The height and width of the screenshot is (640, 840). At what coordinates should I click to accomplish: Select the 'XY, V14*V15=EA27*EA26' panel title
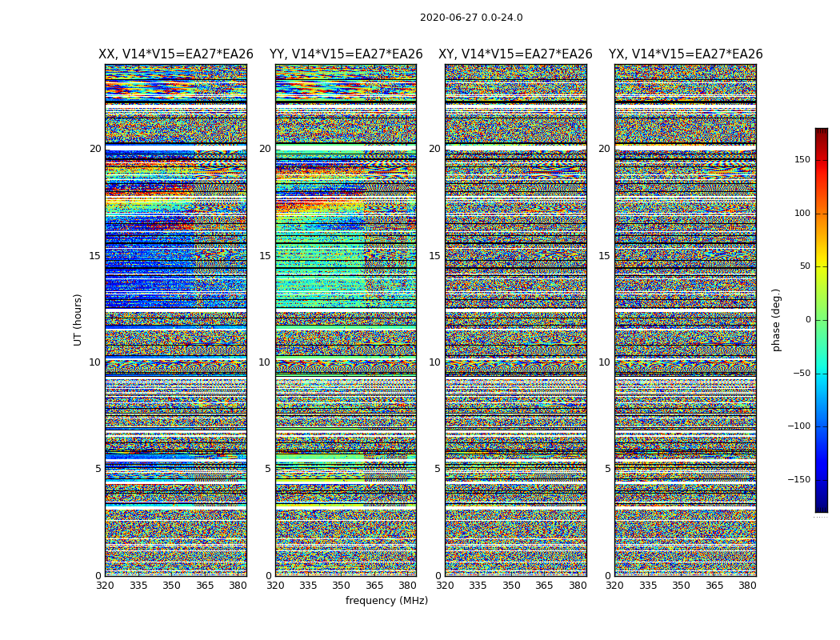click(515, 54)
